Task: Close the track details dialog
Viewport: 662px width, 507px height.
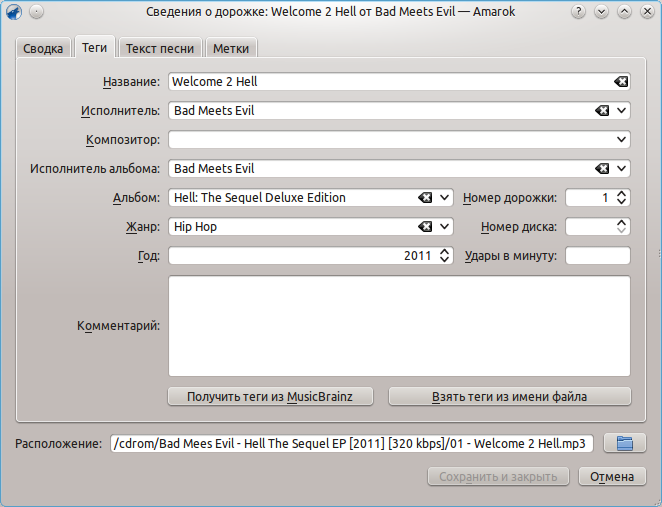Action: coord(647,12)
